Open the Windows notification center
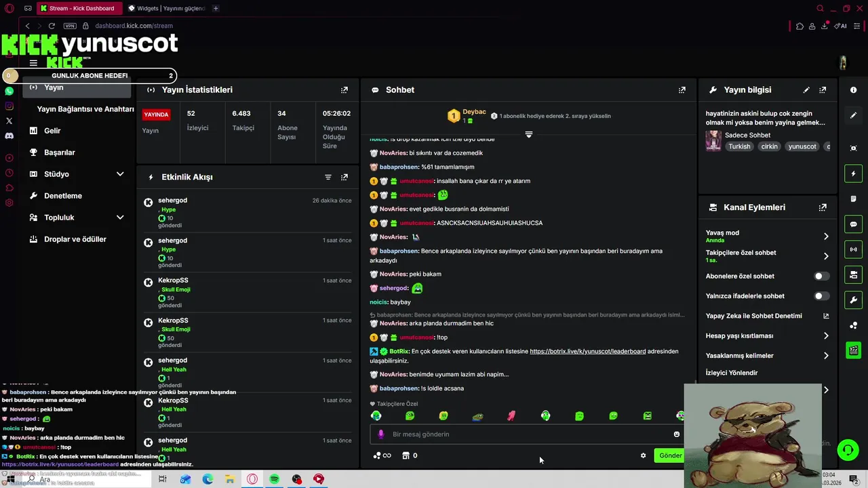 [854, 479]
